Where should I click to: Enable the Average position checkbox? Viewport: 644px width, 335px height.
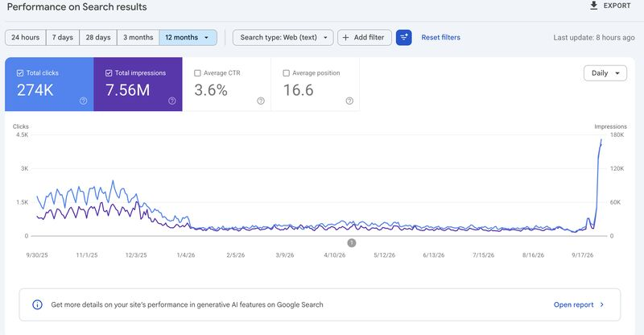[287, 72]
